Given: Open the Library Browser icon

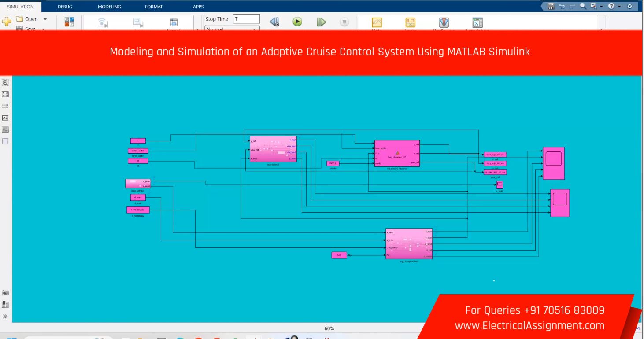Looking at the screenshot, I should point(70,22).
